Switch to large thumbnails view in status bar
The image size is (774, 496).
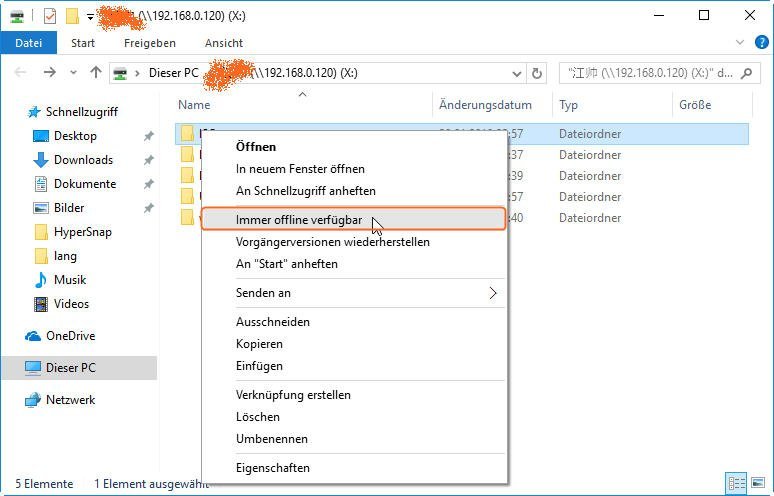(x=757, y=483)
